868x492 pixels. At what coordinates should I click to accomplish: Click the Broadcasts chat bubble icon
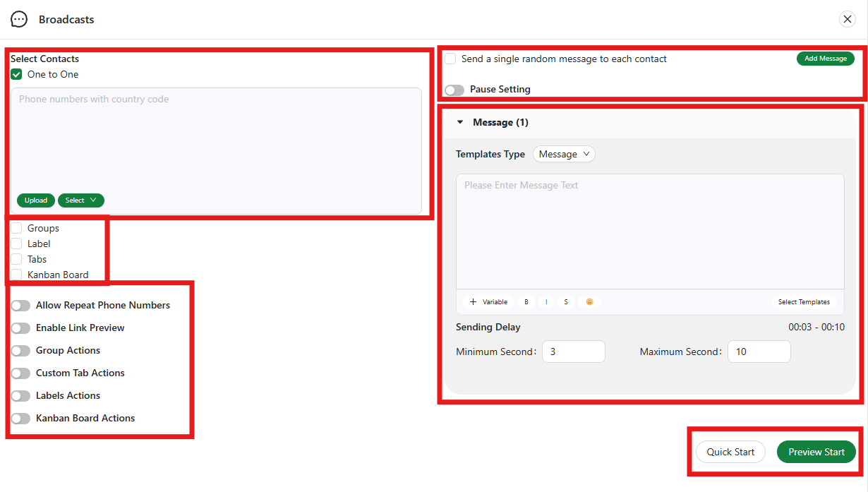click(19, 20)
